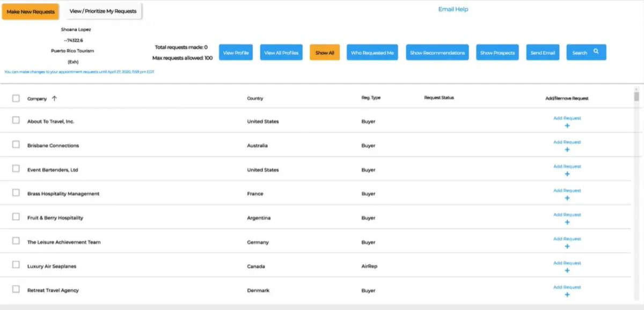Select the Retreat Travel Agency checkbox

tap(16, 290)
